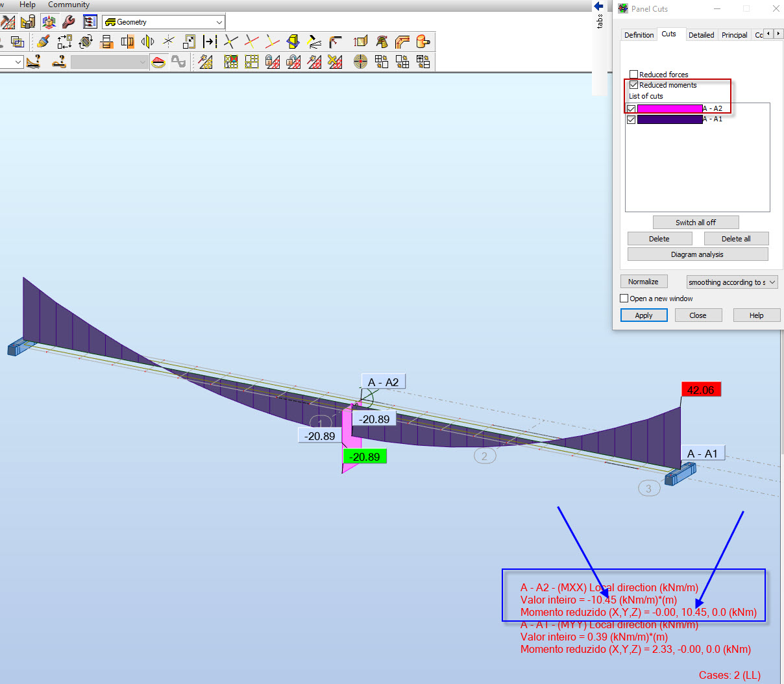Click the Delete button in Panel Cuts
784x684 pixels.
(659, 239)
